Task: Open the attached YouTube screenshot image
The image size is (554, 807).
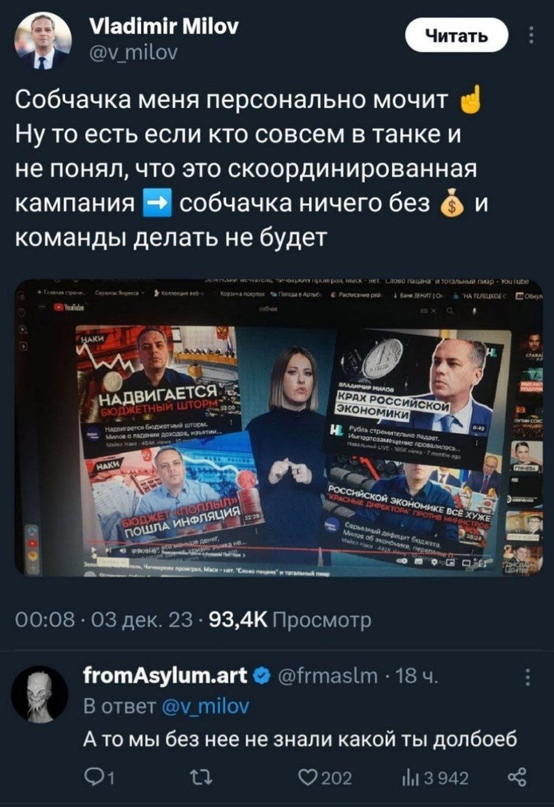Action: 279,428
